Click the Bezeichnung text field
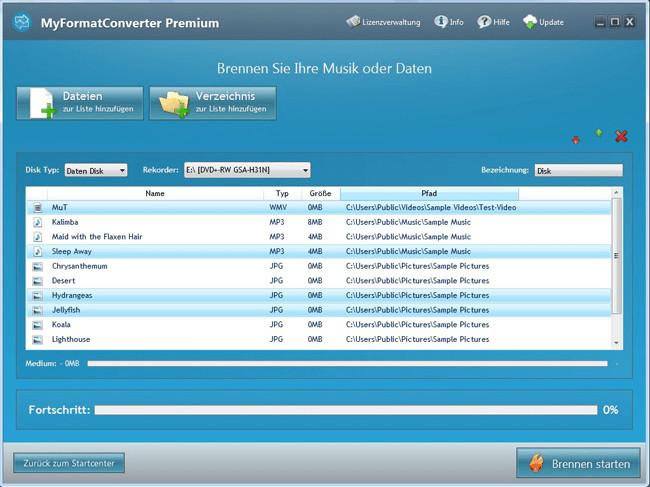 (x=578, y=171)
